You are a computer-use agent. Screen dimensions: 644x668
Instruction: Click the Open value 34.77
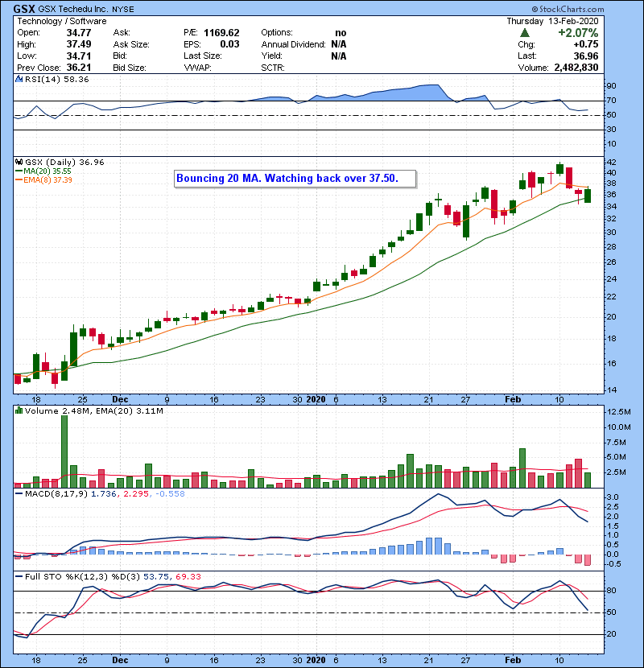pos(78,33)
